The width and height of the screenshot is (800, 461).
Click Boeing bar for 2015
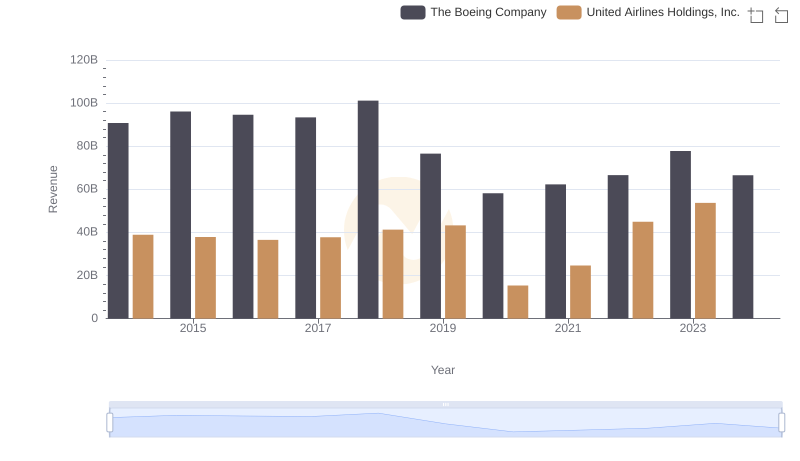(x=181, y=215)
